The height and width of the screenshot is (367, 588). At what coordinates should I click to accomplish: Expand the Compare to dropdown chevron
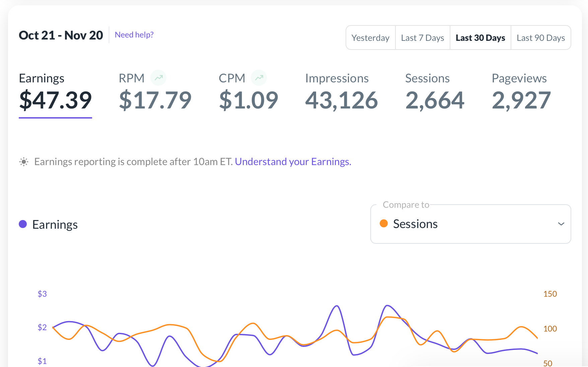point(561,224)
